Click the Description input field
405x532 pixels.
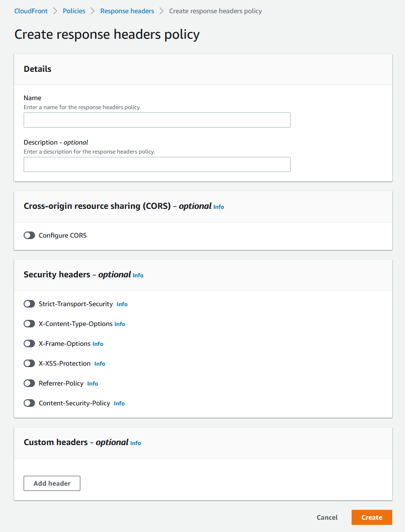pyautogui.click(x=157, y=164)
